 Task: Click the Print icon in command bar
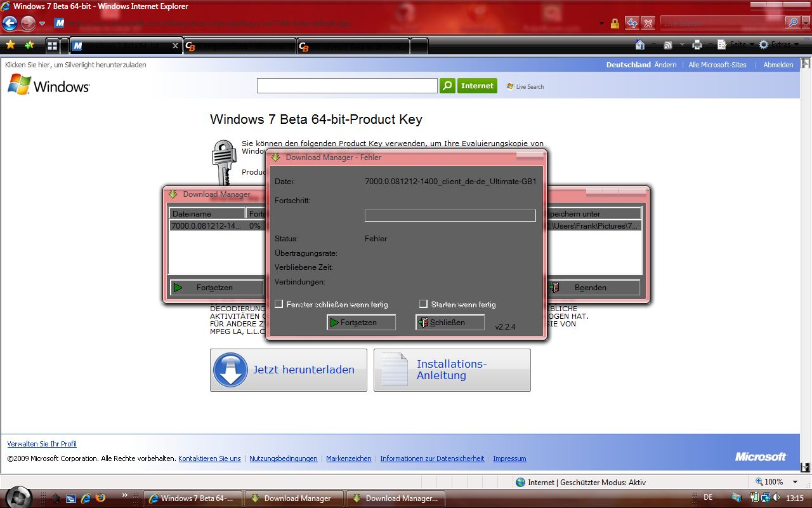click(697, 44)
